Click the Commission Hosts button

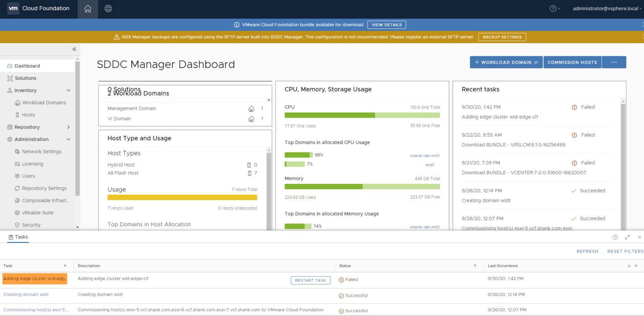coord(572,62)
